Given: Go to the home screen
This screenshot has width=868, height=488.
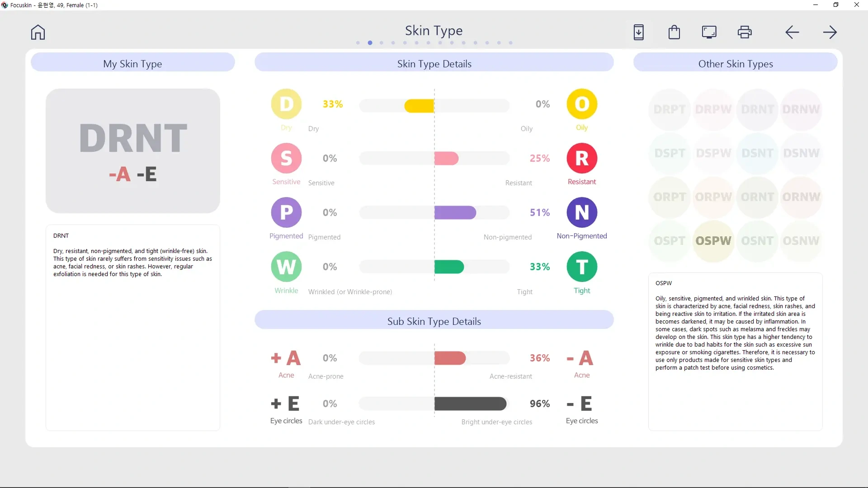Looking at the screenshot, I should click(x=38, y=33).
